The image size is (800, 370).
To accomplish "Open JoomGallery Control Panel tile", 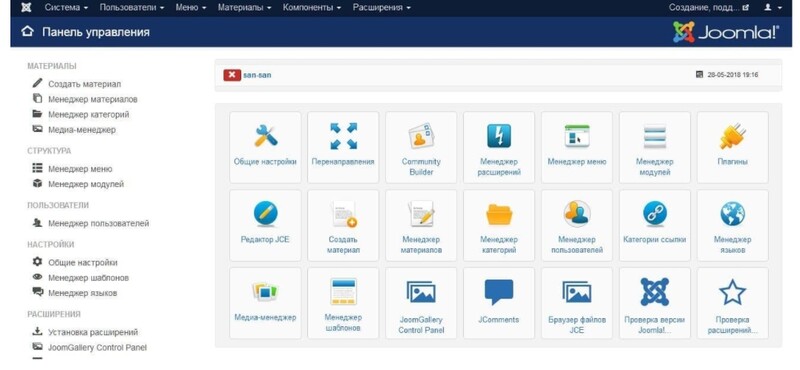I will pos(421,303).
